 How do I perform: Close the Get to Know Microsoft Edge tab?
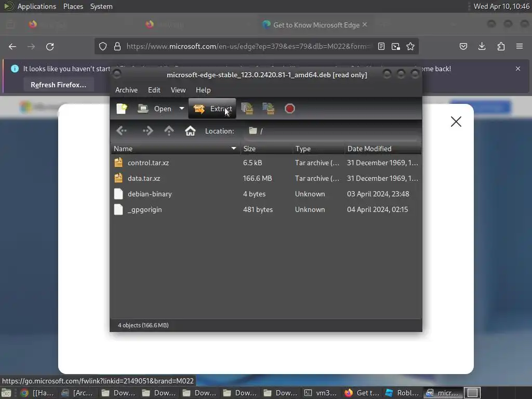coord(365,25)
